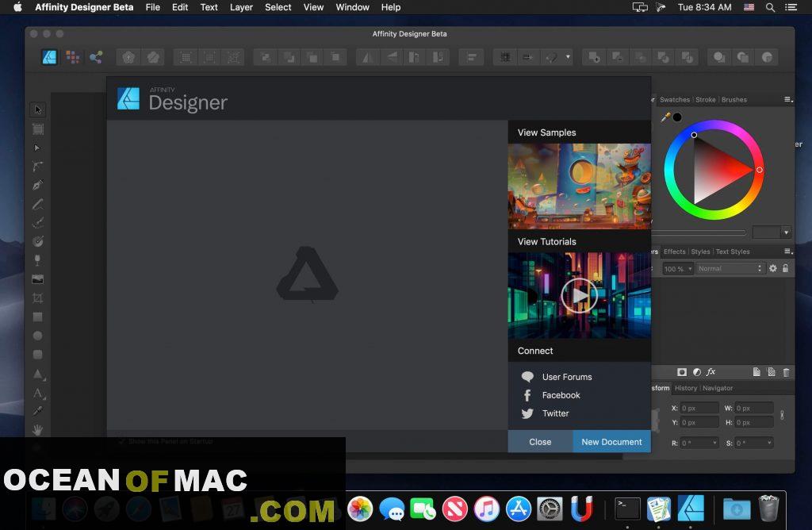Select the Rectangle tool
Screen dimensions: 812x530
[38, 317]
